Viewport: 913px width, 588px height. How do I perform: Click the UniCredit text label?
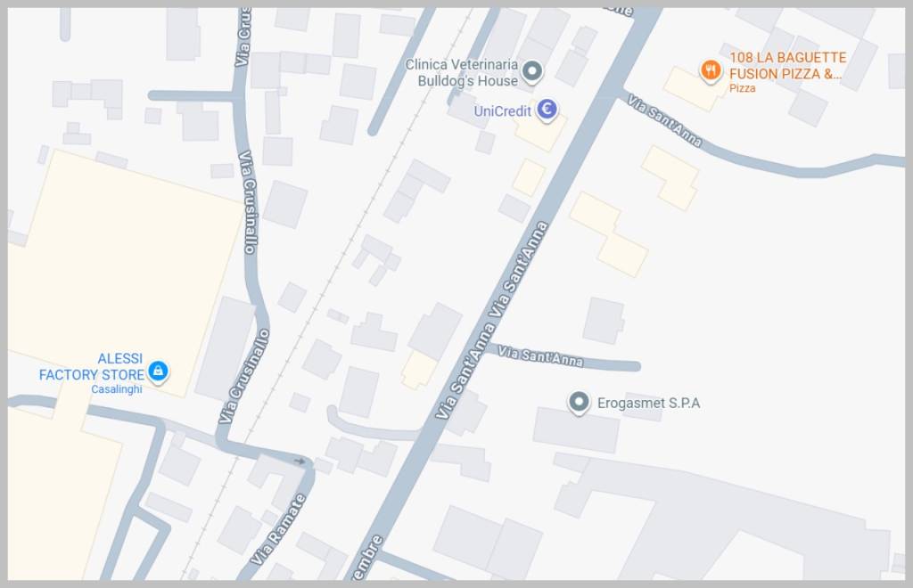point(503,111)
